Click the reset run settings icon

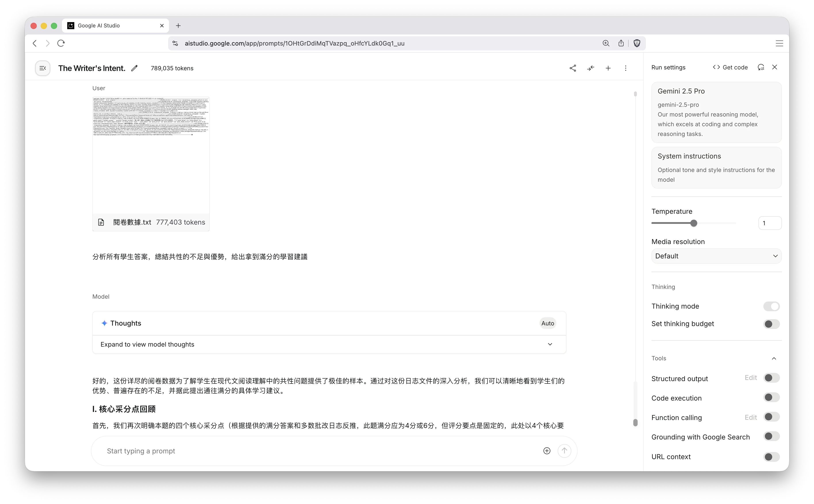761,67
